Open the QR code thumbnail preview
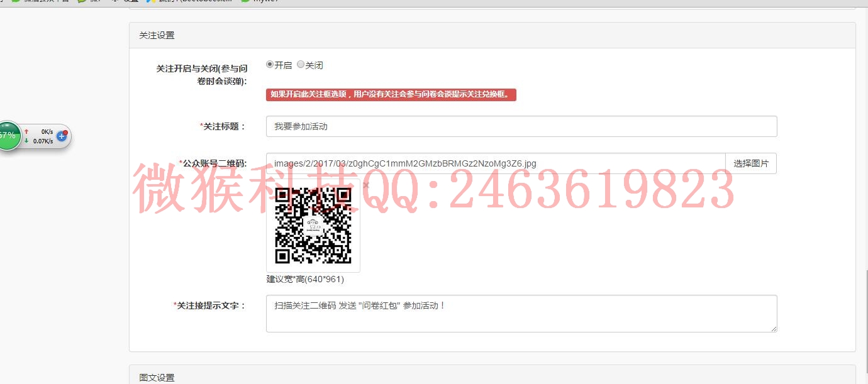 pos(313,226)
